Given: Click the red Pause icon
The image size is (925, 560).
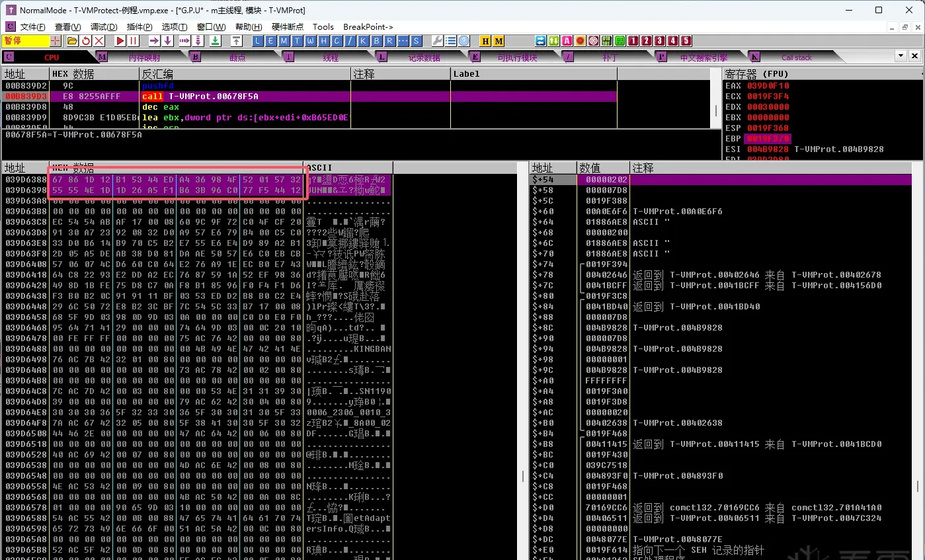Looking at the screenshot, I should (134, 40).
